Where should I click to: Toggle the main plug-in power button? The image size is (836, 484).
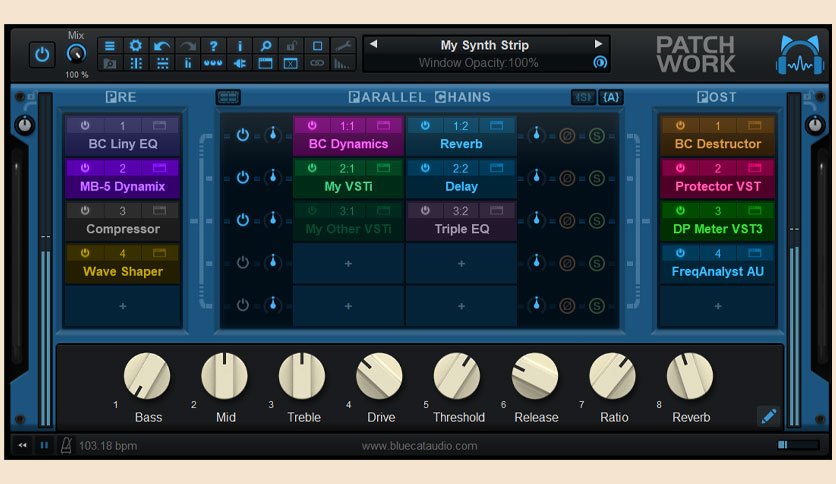[42, 54]
